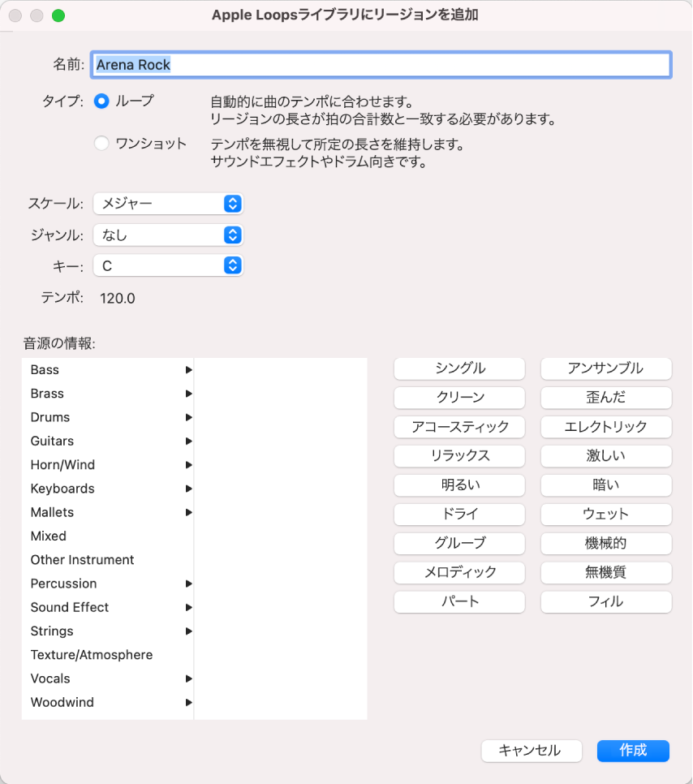Open the ジャンル dropdown showing なし
This screenshot has height=784, width=693.
point(168,235)
